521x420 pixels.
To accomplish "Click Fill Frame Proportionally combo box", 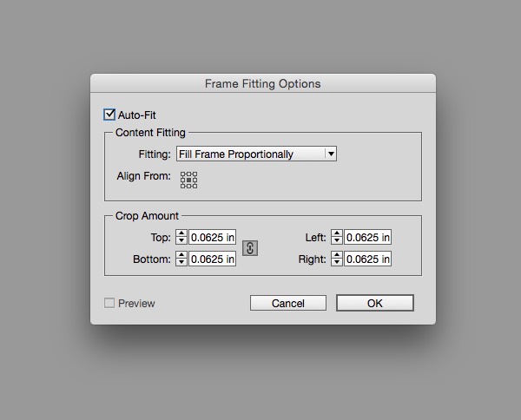I will 256,154.
